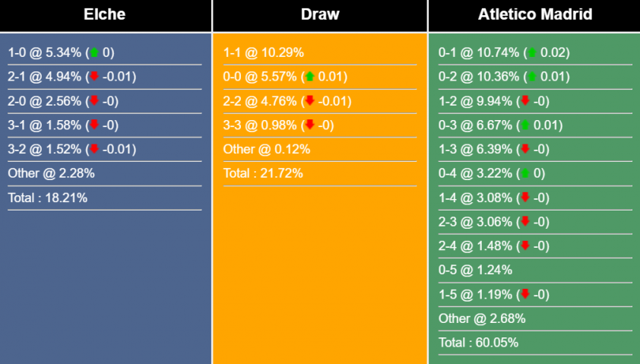Click the green up arrow beside Elche 1-0
The height and width of the screenshot is (364, 640).
(x=94, y=52)
